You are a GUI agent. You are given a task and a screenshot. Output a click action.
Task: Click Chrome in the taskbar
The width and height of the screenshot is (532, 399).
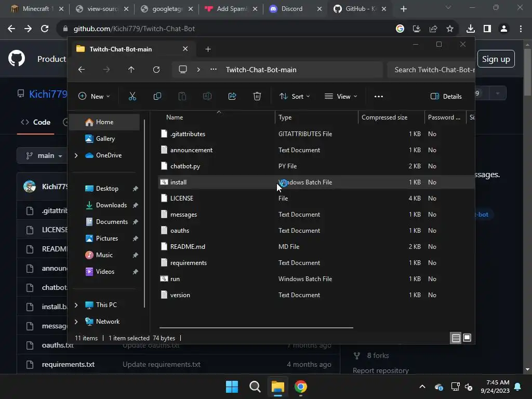[301, 387]
